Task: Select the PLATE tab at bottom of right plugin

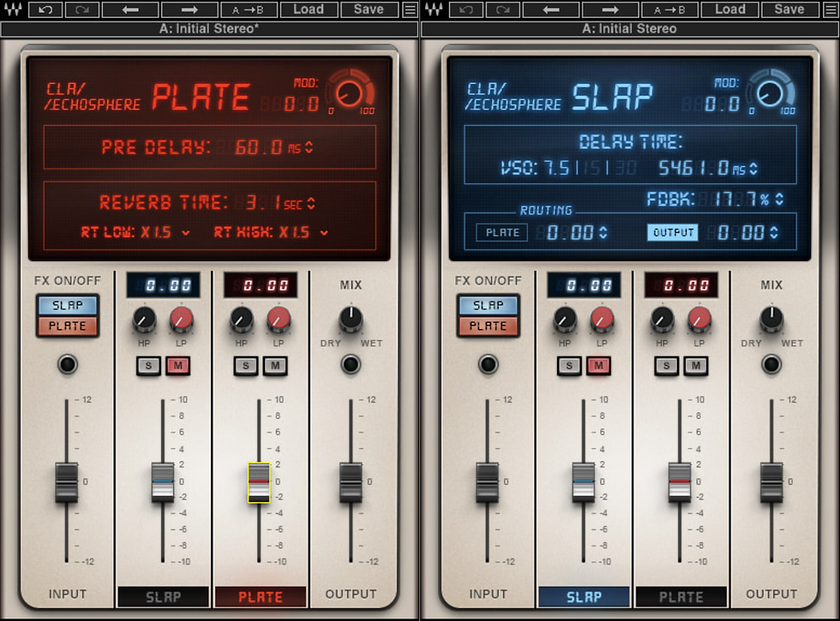Action: pyautogui.click(x=681, y=597)
